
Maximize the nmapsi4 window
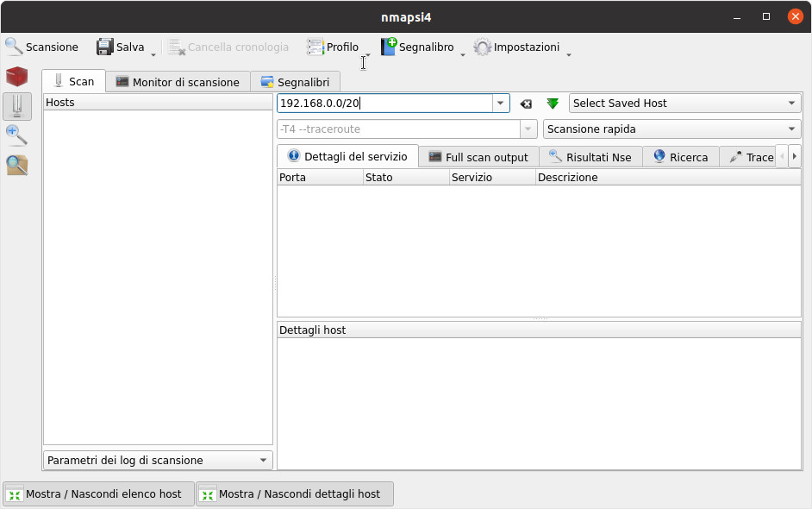tap(766, 16)
